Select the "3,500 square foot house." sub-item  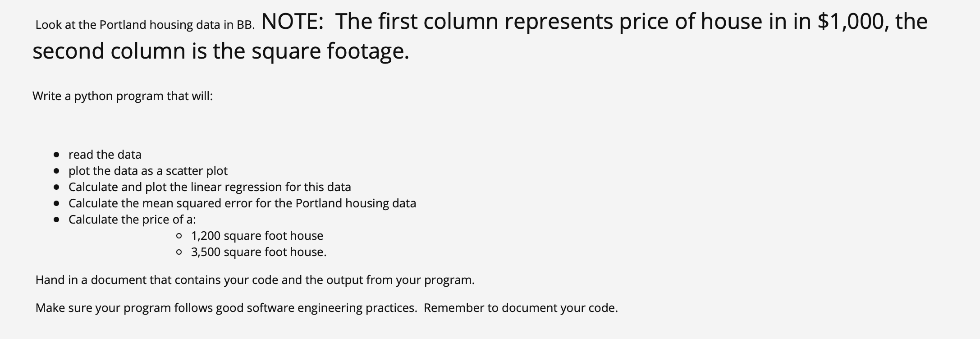259,252
